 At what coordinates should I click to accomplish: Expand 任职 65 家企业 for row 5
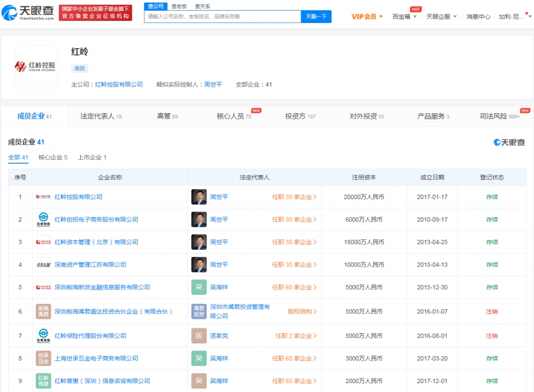[x=294, y=287]
